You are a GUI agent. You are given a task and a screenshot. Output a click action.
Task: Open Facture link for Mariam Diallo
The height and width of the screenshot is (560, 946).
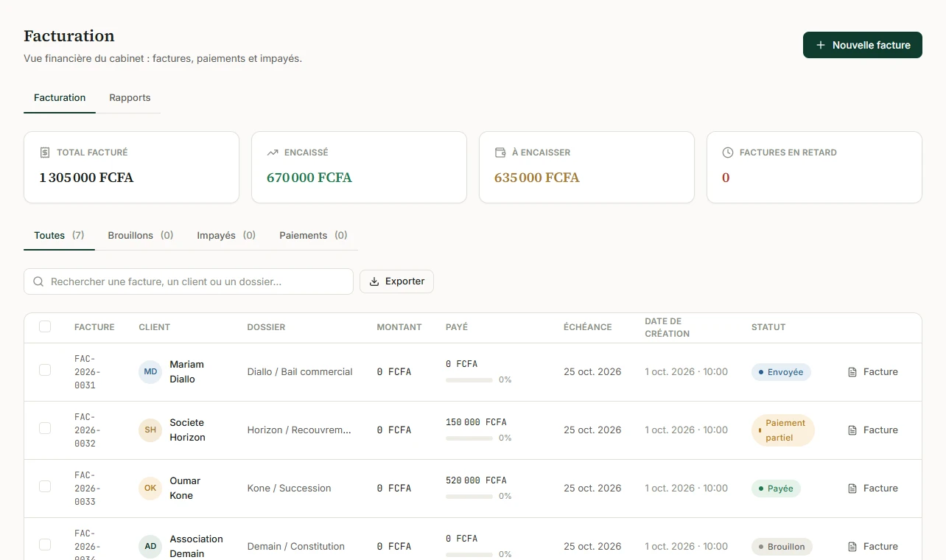point(873,372)
